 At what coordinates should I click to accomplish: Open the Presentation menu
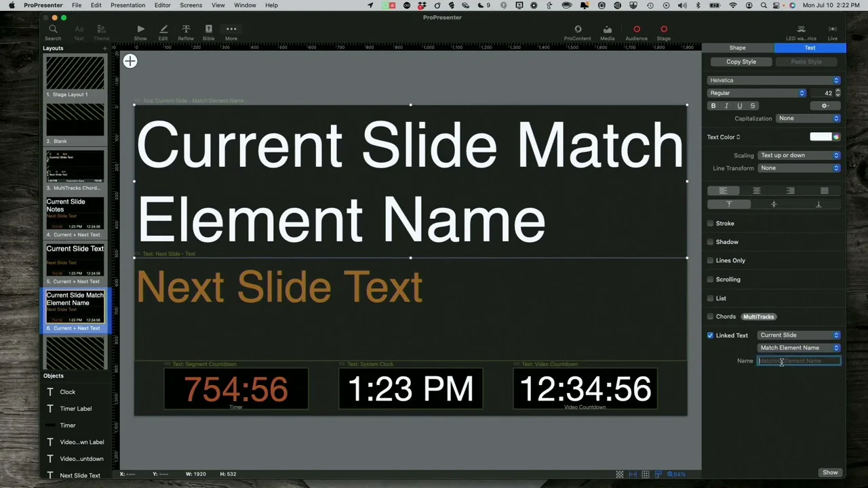(x=127, y=5)
